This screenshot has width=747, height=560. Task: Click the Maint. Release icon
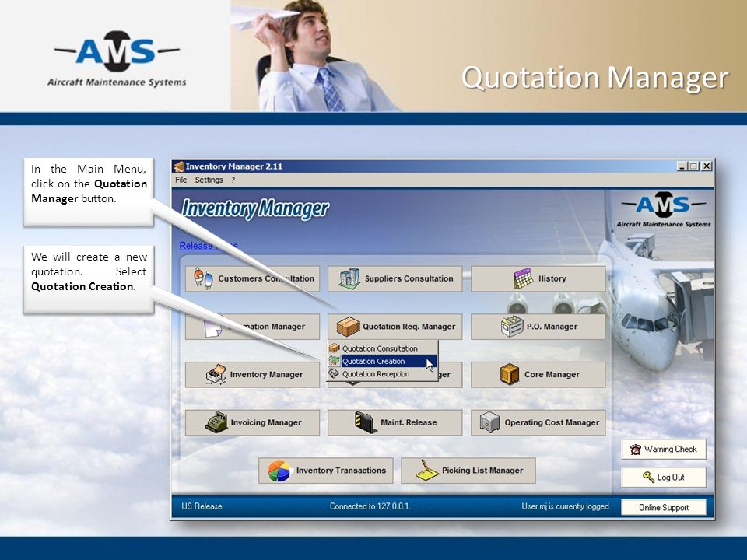(x=366, y=422)
